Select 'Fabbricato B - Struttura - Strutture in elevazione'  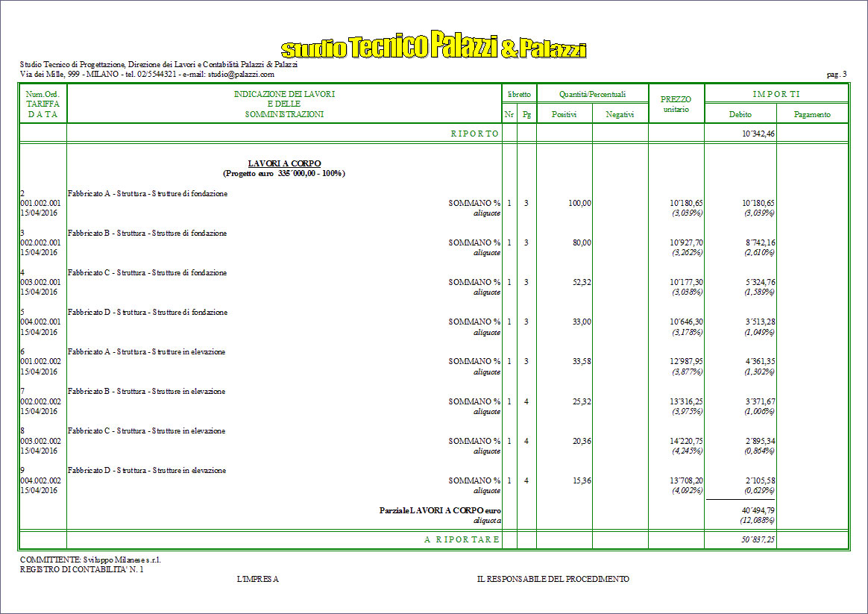click(146, 391)
